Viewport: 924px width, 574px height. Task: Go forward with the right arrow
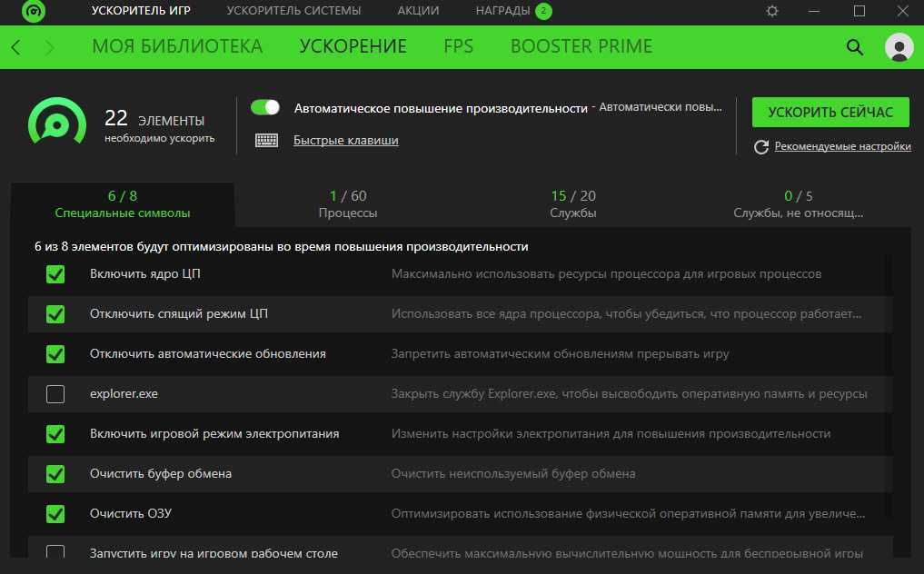coord(49,47)
